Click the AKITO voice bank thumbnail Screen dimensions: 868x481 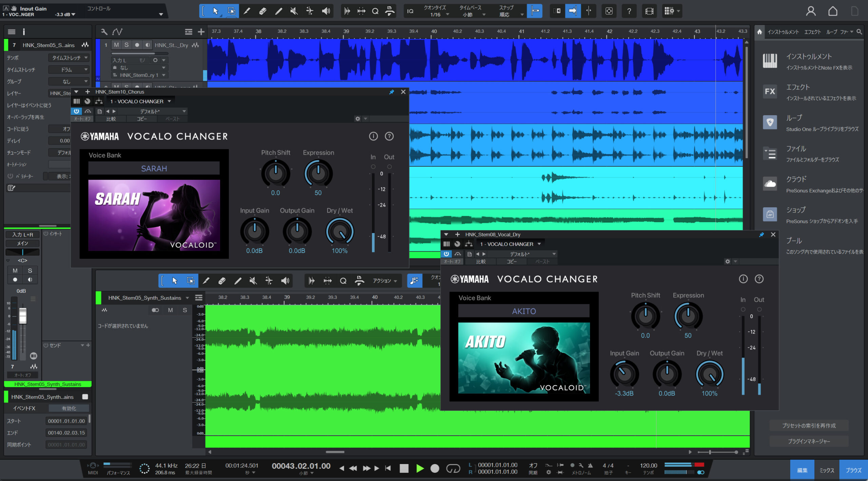click(x=524, y=358)
